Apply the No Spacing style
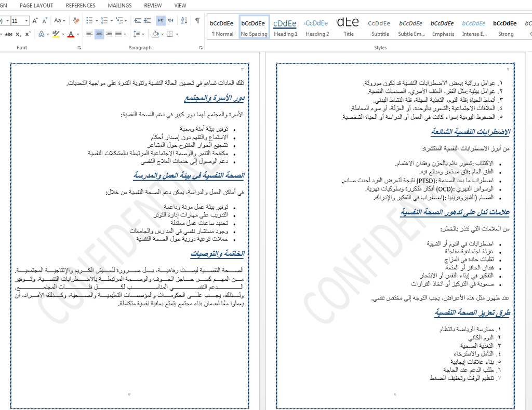Screen dimensions: 532x410 coord(254,27)
